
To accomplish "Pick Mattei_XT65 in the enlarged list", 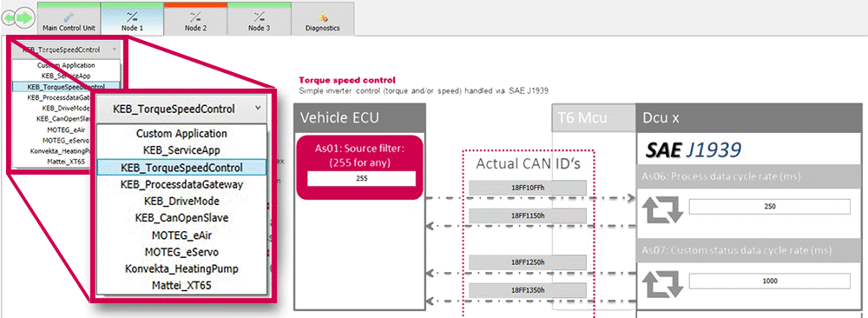I will coord(181,286).
